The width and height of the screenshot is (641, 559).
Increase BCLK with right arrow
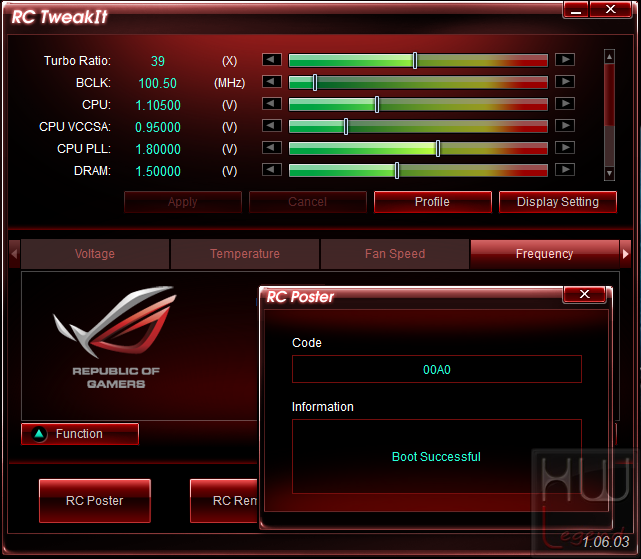pos(565,82)
